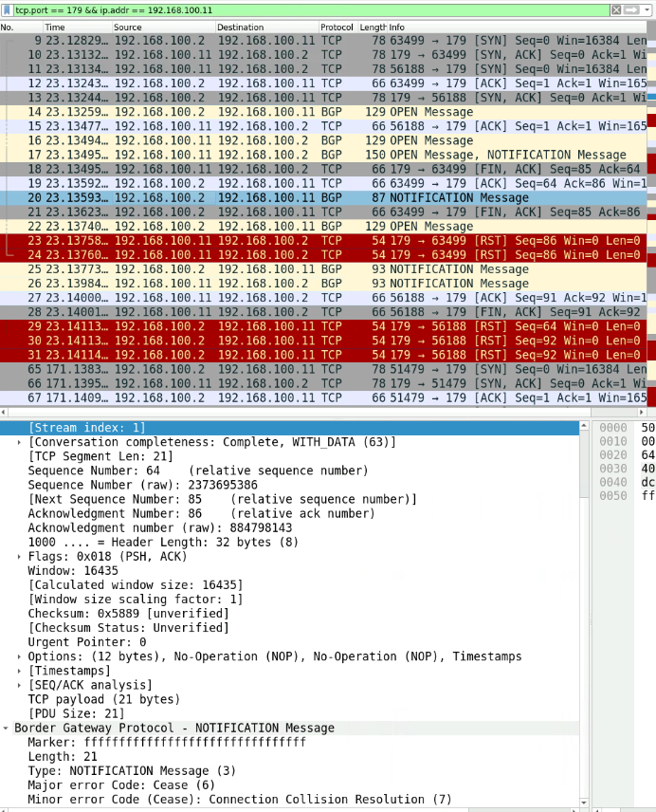Viewport: 656px width, 812px height.
Task: Select packet 30 RST row
Action: tap(323, 341)
